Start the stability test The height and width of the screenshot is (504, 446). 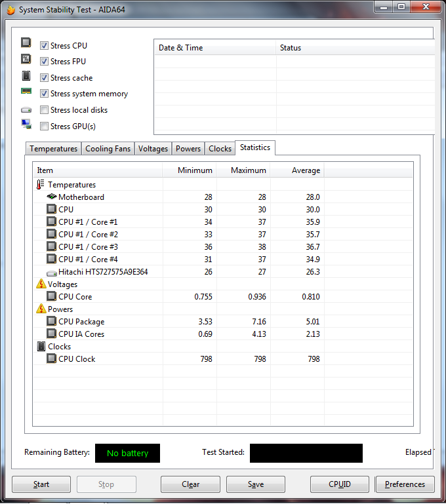click(x=41, y=484)
